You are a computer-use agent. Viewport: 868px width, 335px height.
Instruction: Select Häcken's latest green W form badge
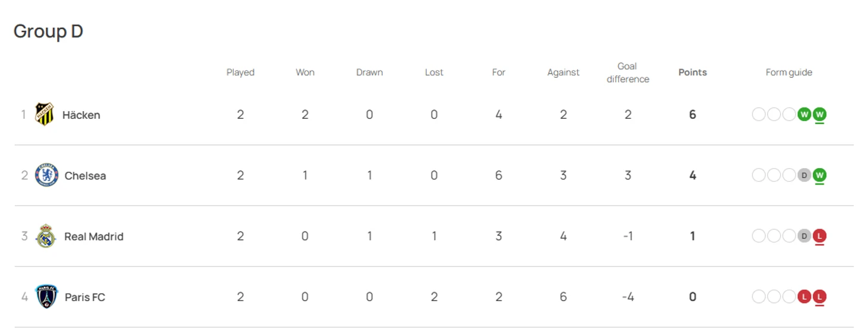tap(820, 114)
